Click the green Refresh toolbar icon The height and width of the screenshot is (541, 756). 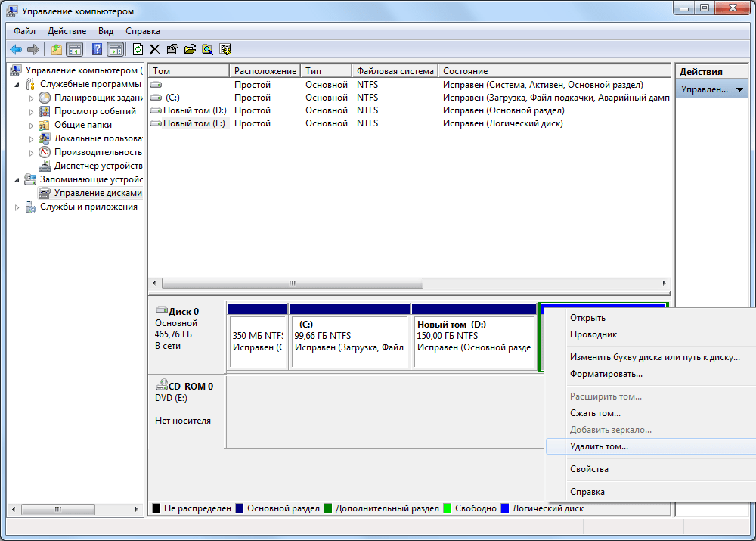138,49
